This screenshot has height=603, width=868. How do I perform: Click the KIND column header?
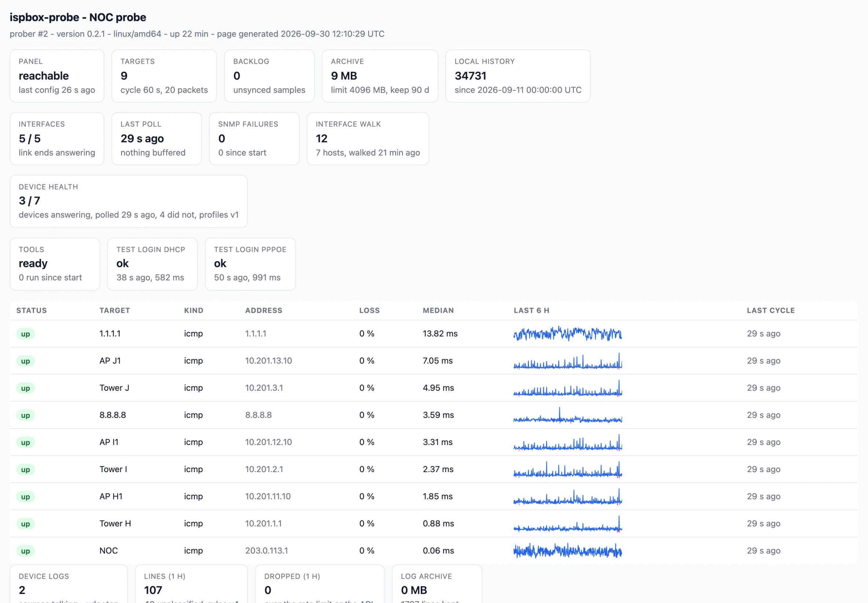(194, 310)
